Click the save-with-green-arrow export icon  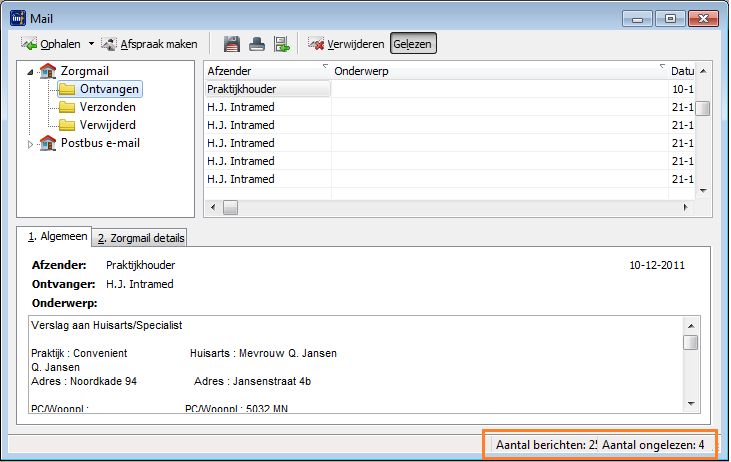(282, 44)
